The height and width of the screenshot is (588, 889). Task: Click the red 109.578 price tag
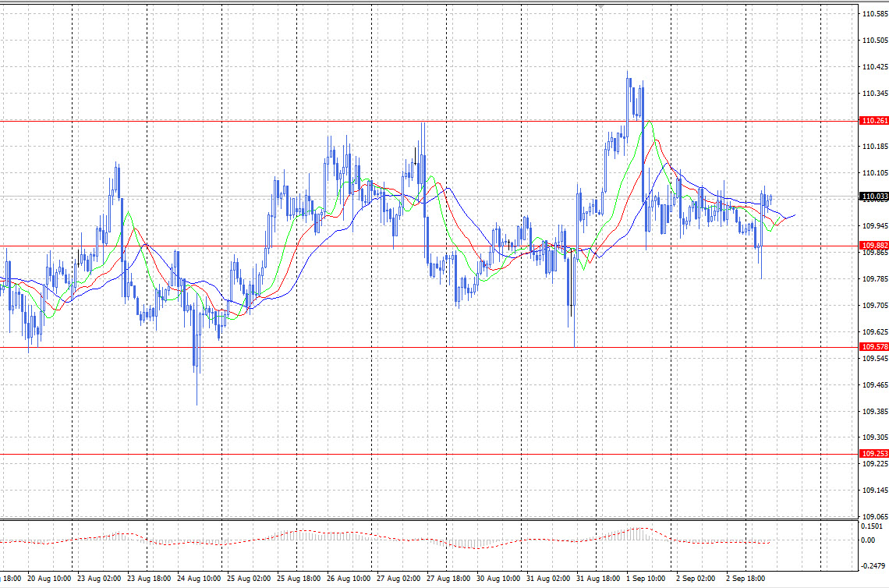click(874, 346)
